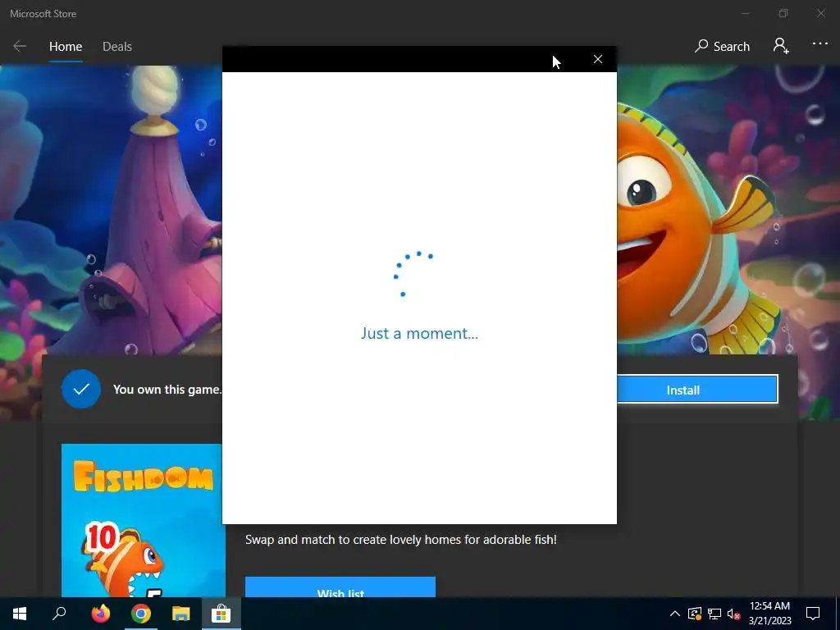Viewport: 840px width, 630px height.
Task: Go back with the back arrow
Action: [20, 46]
